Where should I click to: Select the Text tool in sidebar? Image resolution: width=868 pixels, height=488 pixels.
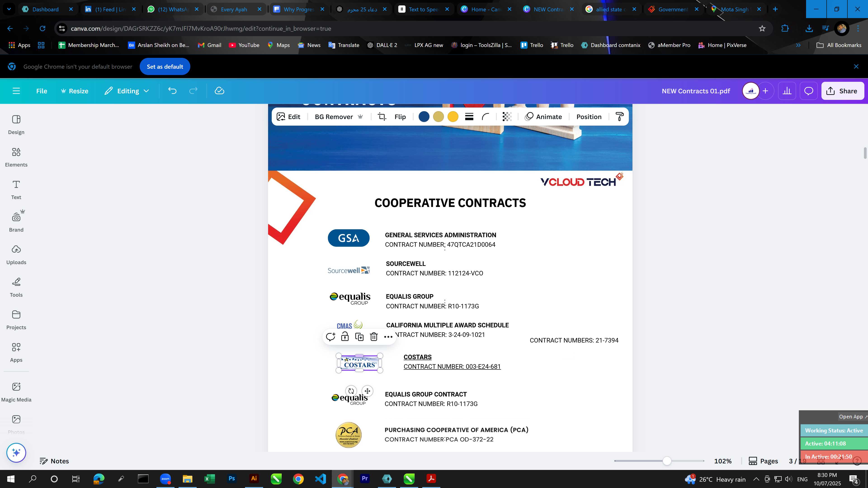[16, 190]
